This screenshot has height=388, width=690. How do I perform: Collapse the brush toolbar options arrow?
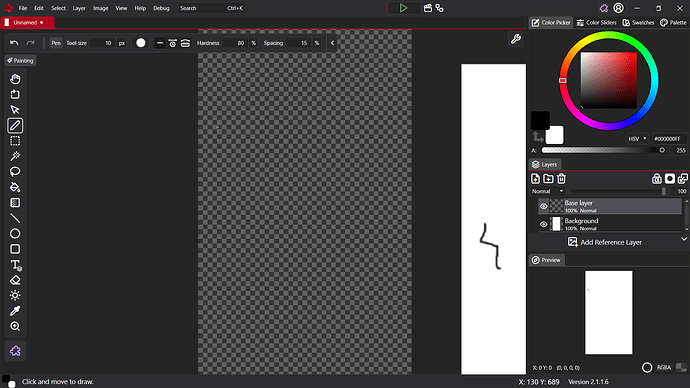[x=332, y=43]
